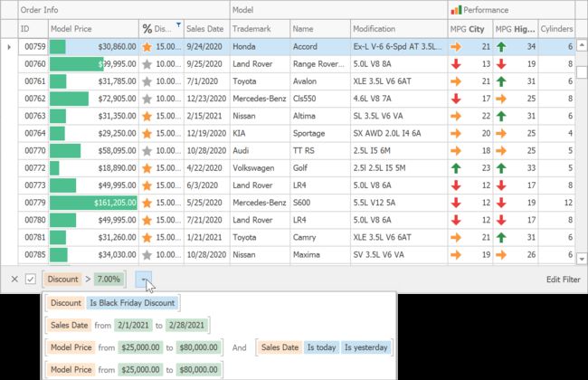The width and height of the screenshot is (588, 380).
Task: Click the gray star in row 00785
Action: (x=147, y=255)
